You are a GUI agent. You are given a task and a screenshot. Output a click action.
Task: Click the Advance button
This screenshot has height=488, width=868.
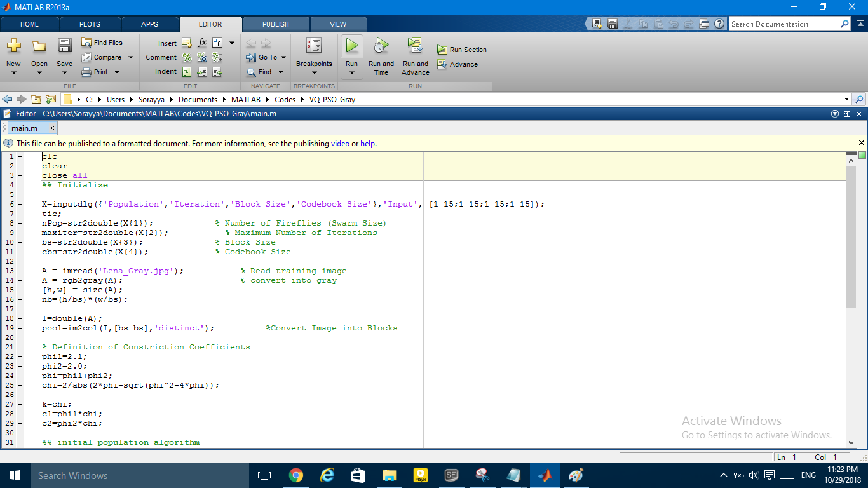[x=458, y=64]
